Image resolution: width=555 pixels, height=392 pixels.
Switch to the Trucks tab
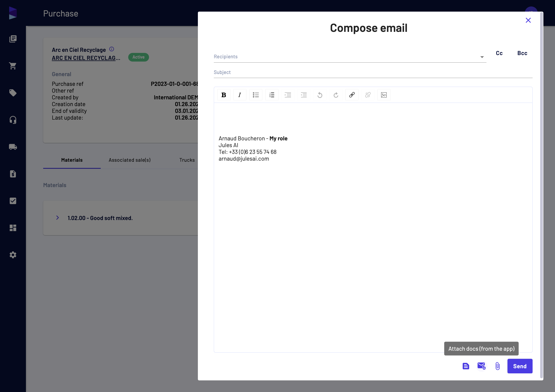(x=187, y=160)
